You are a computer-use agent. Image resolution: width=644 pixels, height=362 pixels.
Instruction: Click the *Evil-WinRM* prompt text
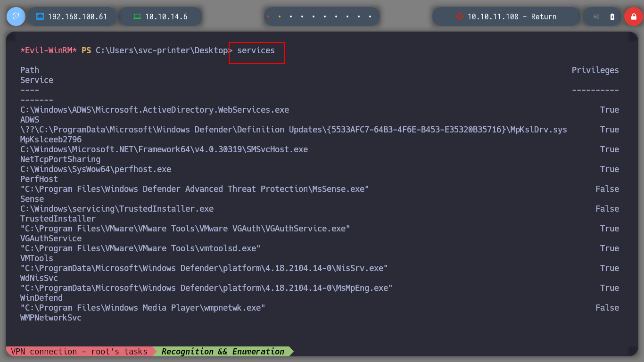(x=49, y=50)
